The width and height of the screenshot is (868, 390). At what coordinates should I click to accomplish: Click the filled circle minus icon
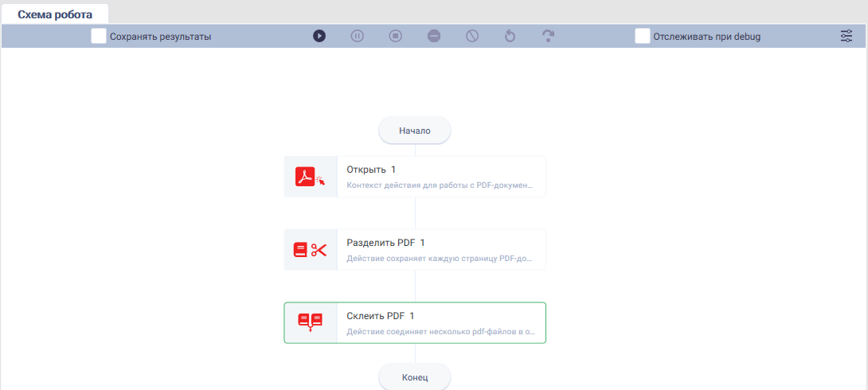(x=434, y=36)
